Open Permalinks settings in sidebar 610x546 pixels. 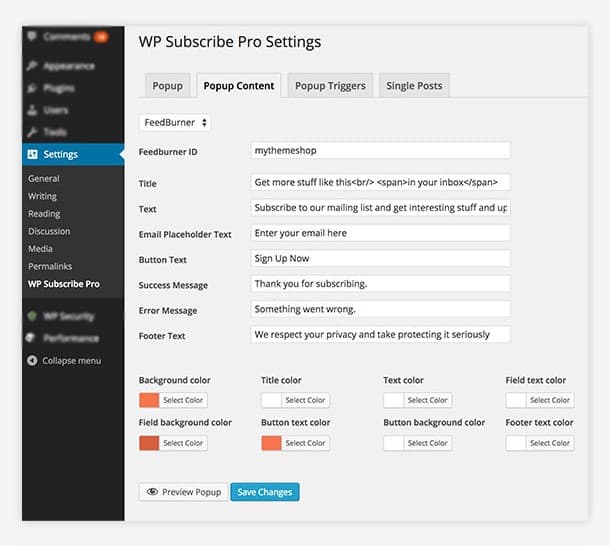pos(49,267)
